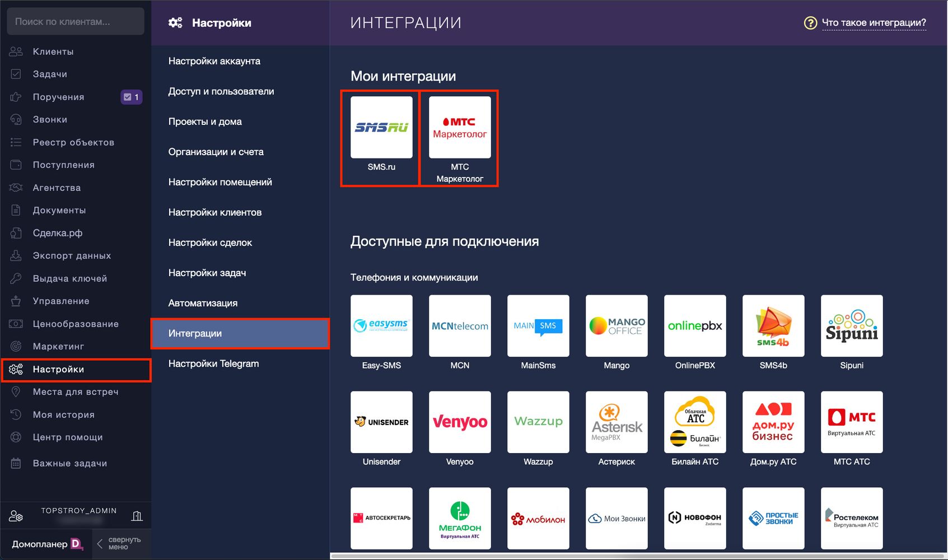Open the МТС Маркетолог integration tile
Image resolution: width=948 pixels, height=560 pixels.
pyautogui.click(x=460, y=128)
